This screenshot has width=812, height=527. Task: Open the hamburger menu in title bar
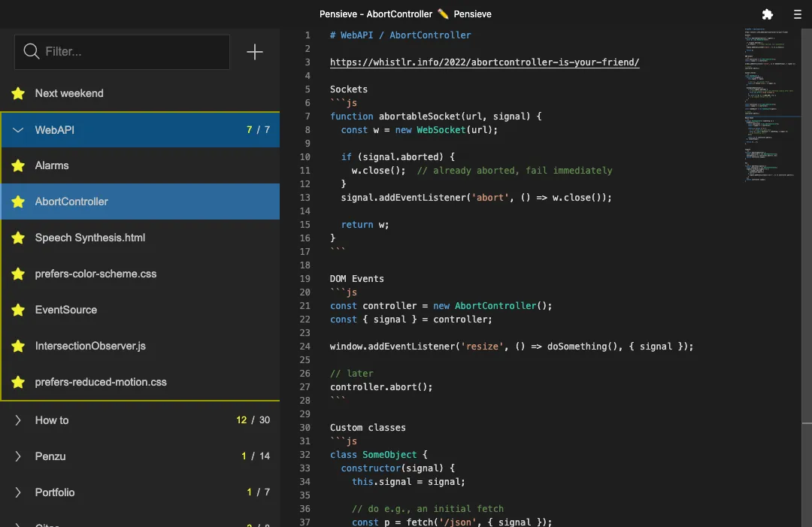(798, 14)
